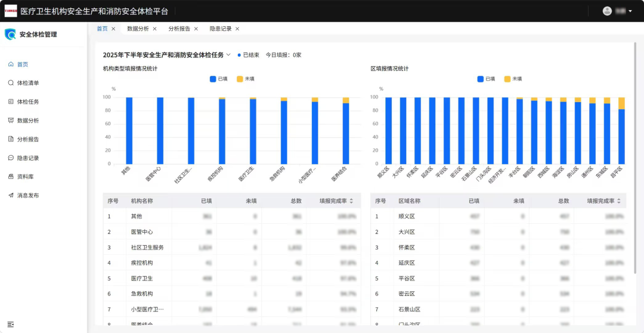This screenshot has height=333, width=644.
Task: Close the 首页 tab
Action: (113, 29)
